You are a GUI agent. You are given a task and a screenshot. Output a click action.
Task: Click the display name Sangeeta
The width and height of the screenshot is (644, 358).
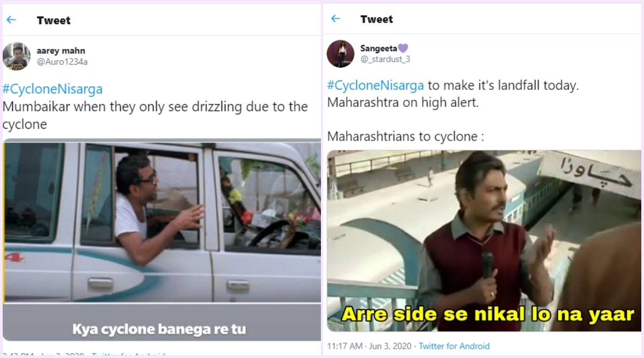pos(378,48)
